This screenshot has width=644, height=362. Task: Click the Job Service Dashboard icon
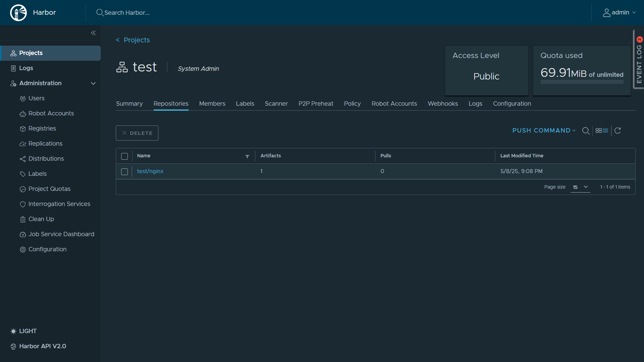(23, 235)
